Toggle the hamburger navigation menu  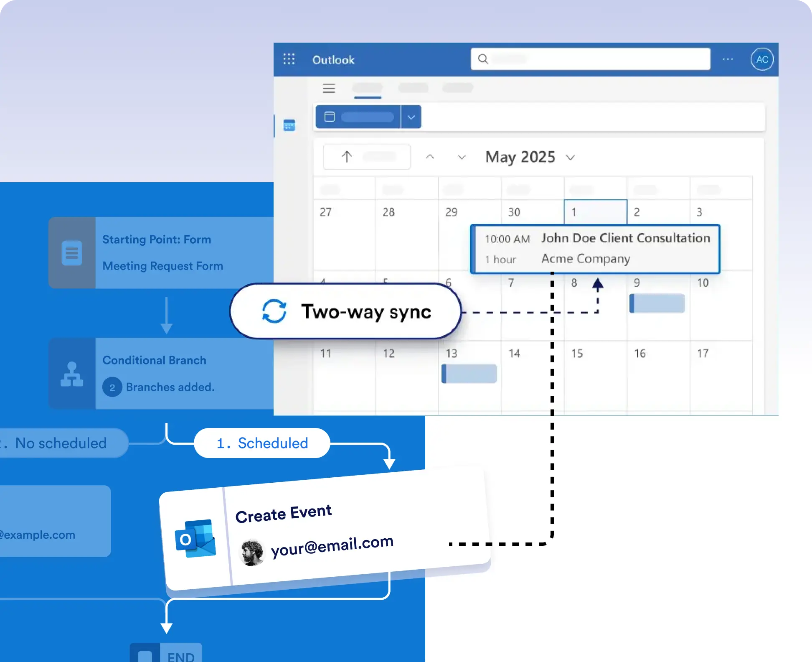click(329, 88)
